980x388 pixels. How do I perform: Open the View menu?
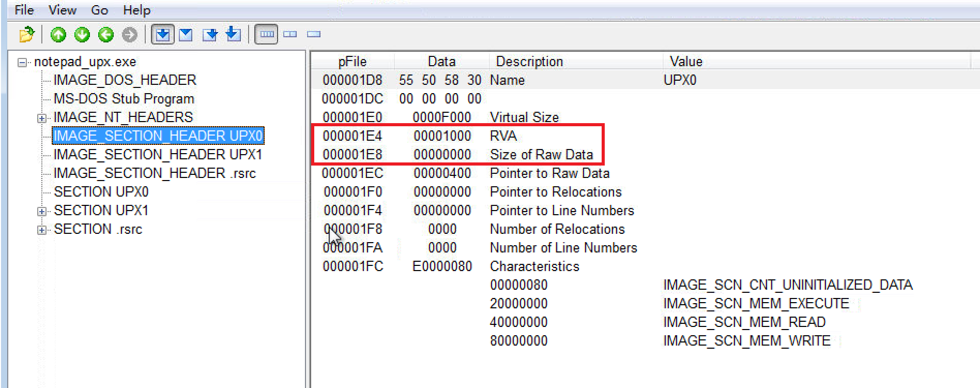(62, 10)
